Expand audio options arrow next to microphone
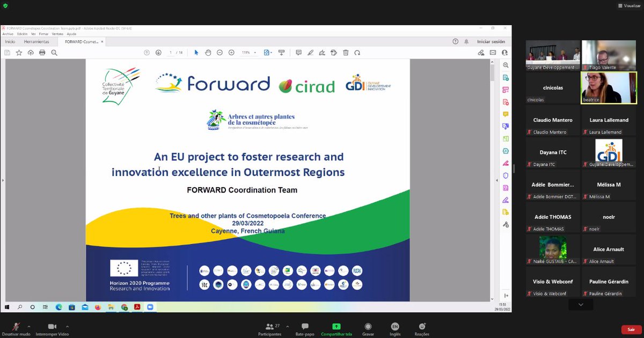Image resolution: width=644 pixels, height=338 pixels. [28, 326]
